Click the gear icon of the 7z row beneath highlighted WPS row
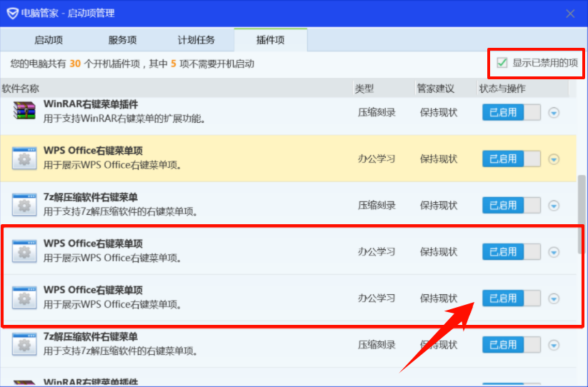This screenshot has width=588, height=387. (24, 205)
